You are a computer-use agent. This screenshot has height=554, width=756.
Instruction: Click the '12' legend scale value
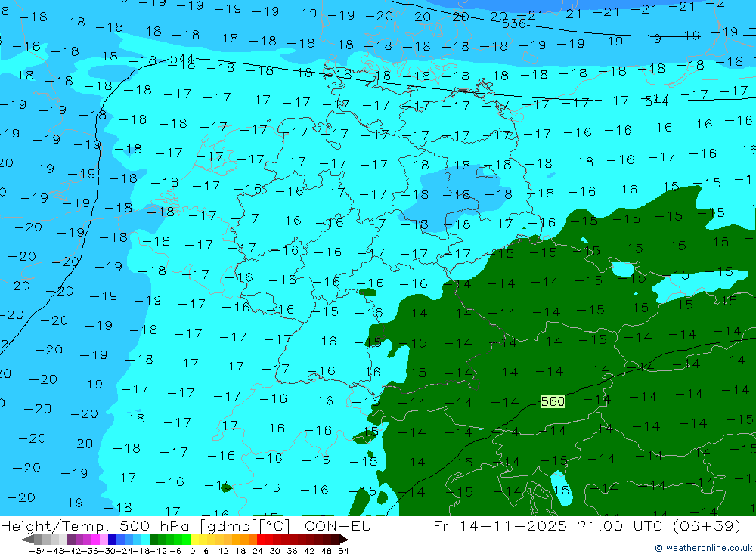[x=224, y=551]
